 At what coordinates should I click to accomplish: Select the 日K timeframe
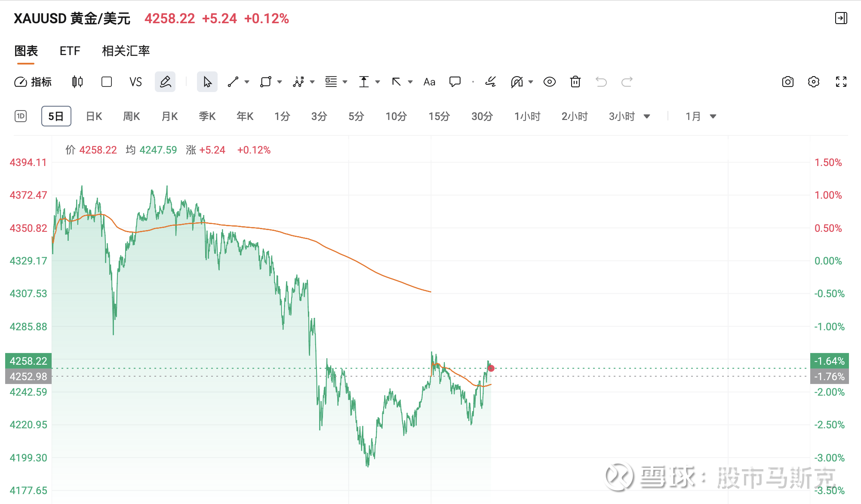click(x=94, y=116)
